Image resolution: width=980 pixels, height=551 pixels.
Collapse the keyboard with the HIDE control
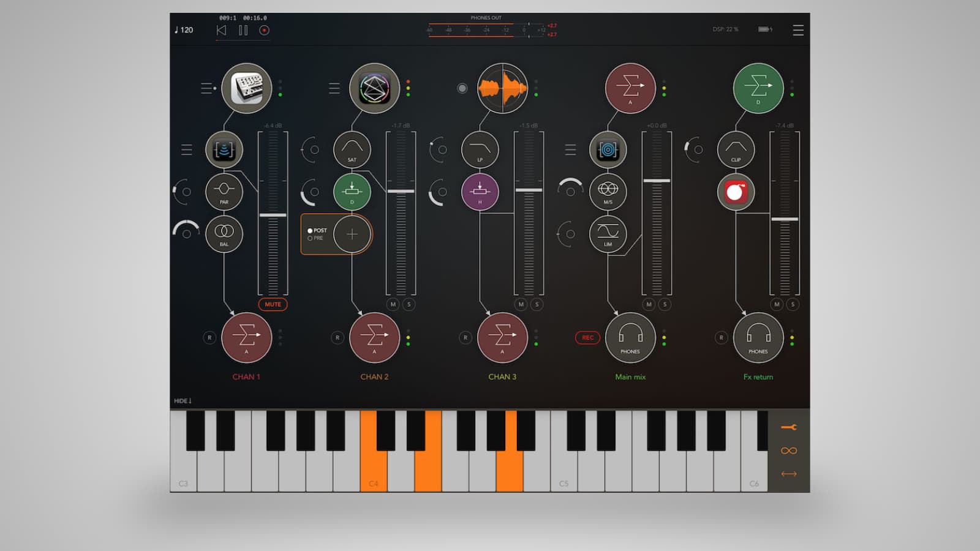pyautogui.click(x=182, y=400)
